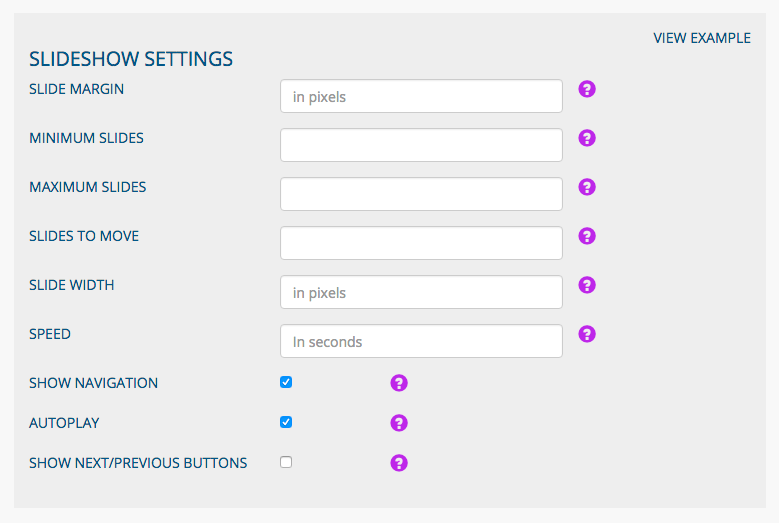Open the View Example link
This screenshot has height=523, width=779.
[701, 38]
